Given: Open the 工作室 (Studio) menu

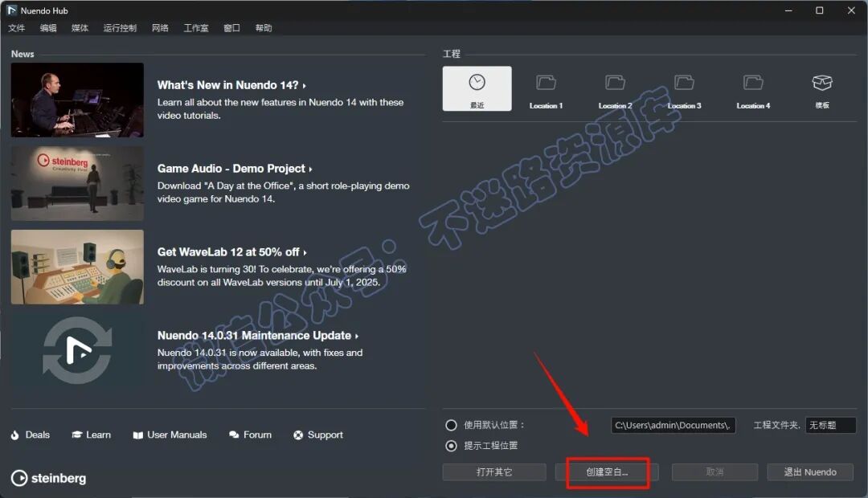Looking at the screenshot, I should coord(196,28).
